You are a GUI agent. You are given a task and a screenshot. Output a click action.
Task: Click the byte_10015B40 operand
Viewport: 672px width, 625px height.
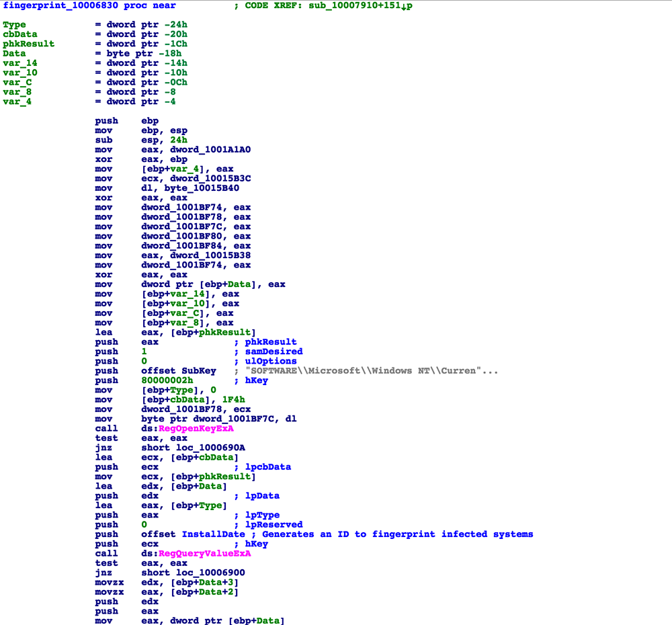pos(202,188)
